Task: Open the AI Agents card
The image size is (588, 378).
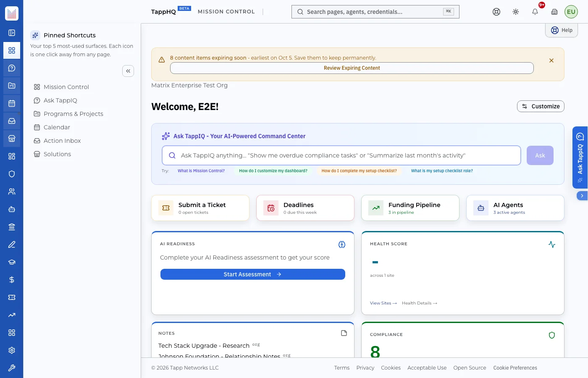Action: click(x=515, y=208)
